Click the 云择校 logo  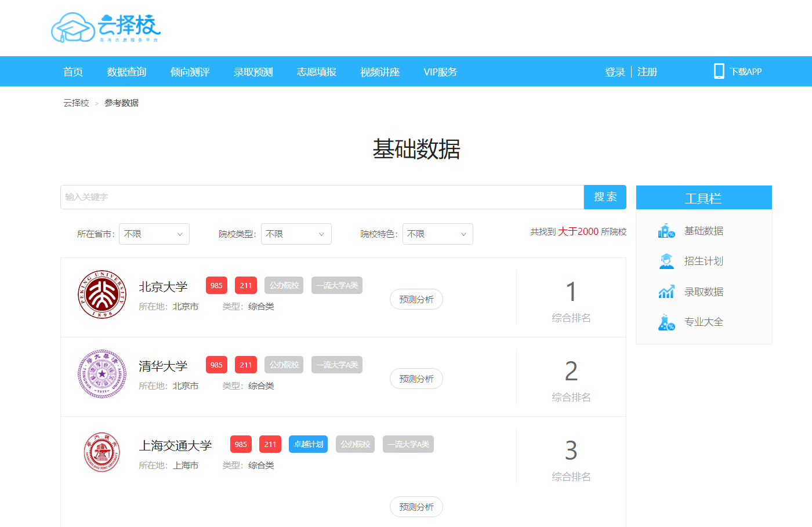(106, 28)
